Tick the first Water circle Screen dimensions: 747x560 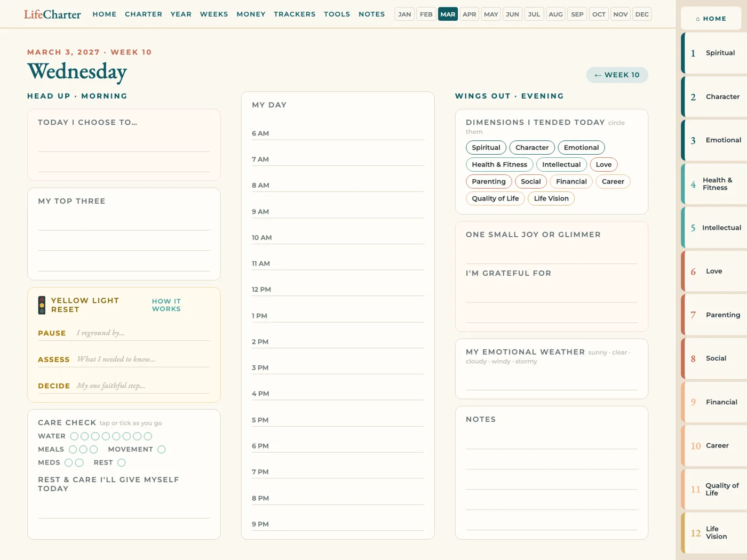(74, 436)
